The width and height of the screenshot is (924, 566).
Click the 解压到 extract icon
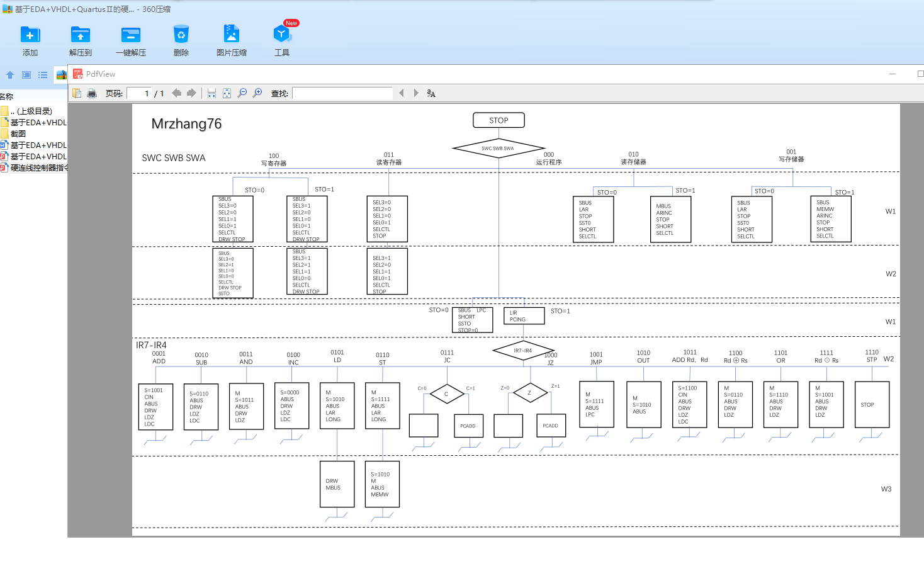point(80,38)
